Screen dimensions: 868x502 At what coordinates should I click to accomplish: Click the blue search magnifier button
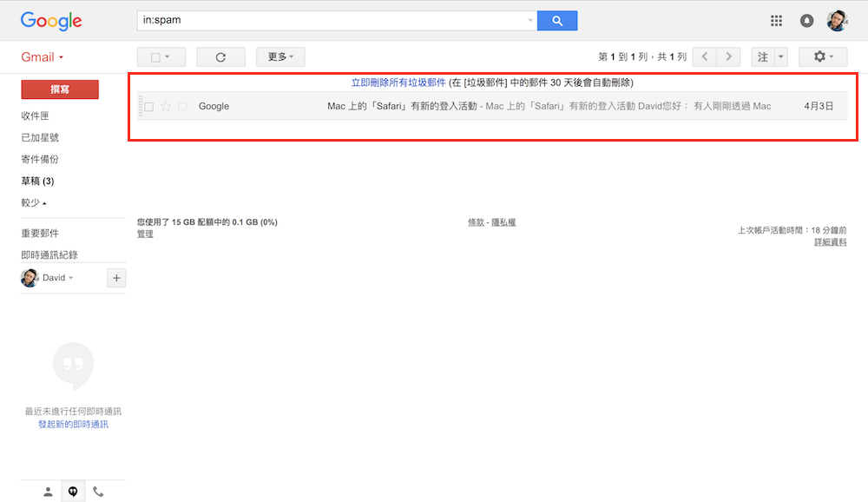[x=557, y=21]
